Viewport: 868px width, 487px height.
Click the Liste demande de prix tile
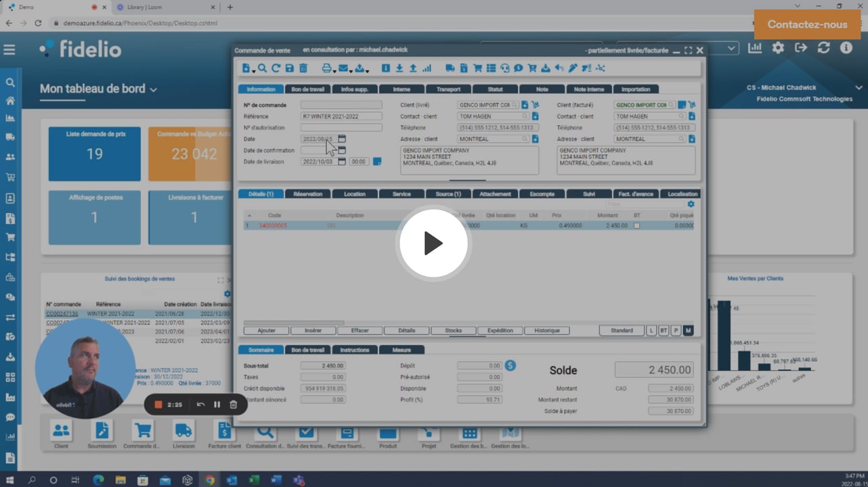95,154
